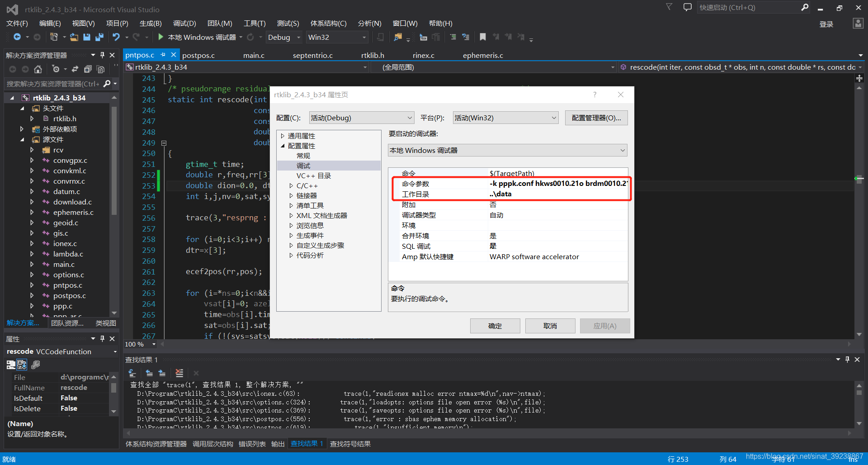The image size is (868, 465).
Task: Click the Home icon in Solution Explorer
Action: pyautogui.click(x=38, y=69)
